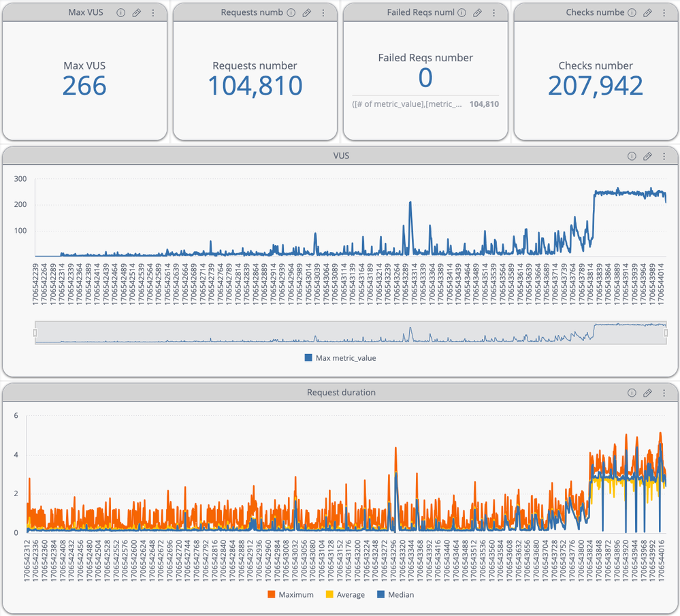Edit the Request duration chart widget
680x616 pixels.
coord(647,393)
